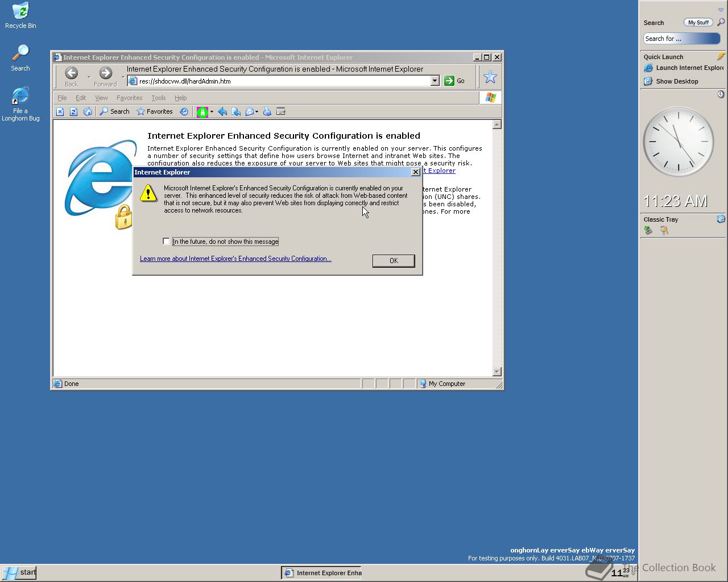Open History via clock-globe toolbar icon
The image size is (728, 582).
pos(184,112)
